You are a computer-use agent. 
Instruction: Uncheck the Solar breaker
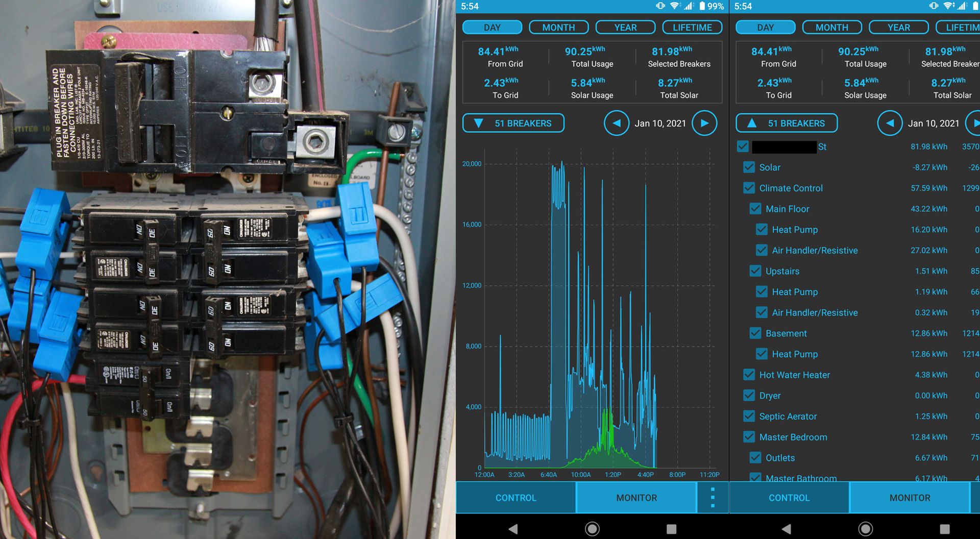coord(749,167)
